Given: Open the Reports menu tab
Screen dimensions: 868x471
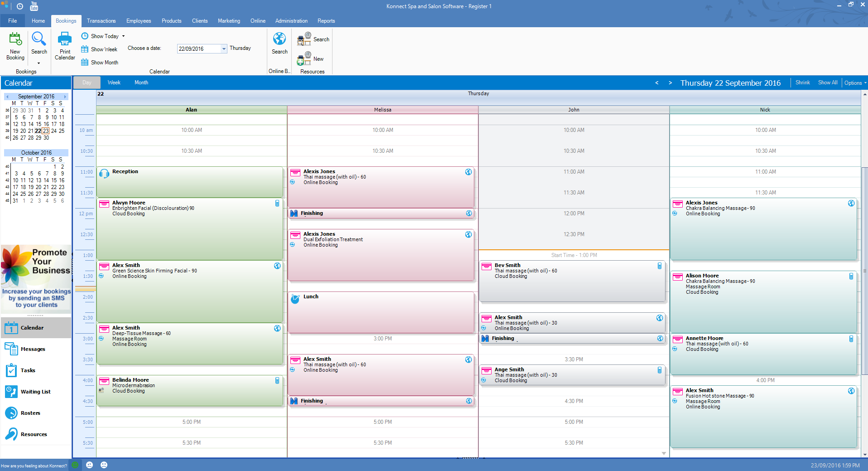Looking at the screenshot, I should 326,21.
